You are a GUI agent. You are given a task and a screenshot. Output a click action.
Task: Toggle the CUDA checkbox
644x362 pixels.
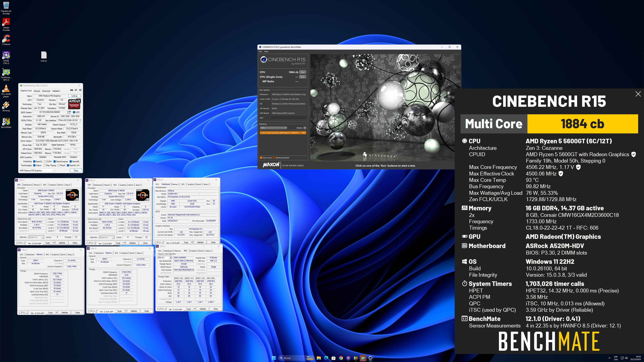[45, 161]
